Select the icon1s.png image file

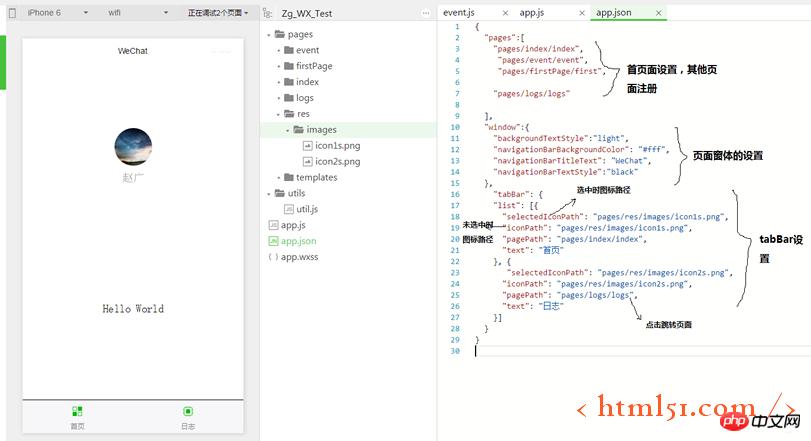tap(336, 145)
